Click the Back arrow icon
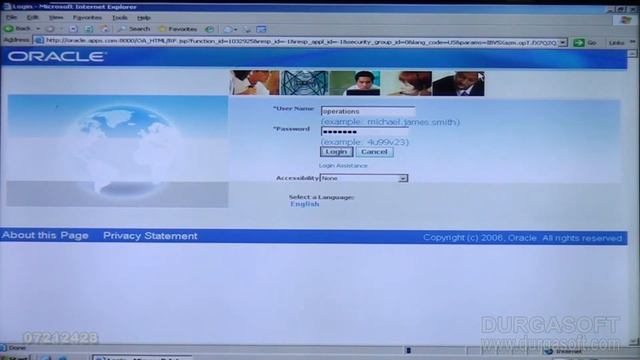Viewport: 640px width, 360px height. (8, 29)
